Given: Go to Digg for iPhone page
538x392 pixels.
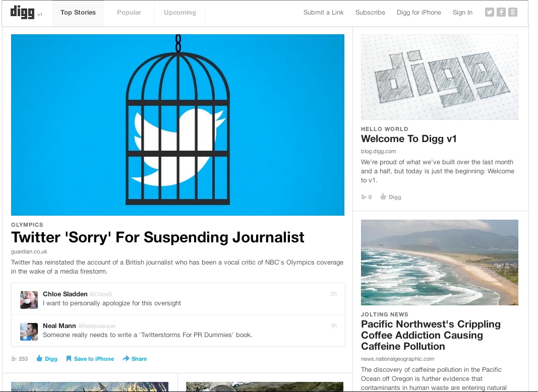Looking at the screenshot, I should 419,13.
